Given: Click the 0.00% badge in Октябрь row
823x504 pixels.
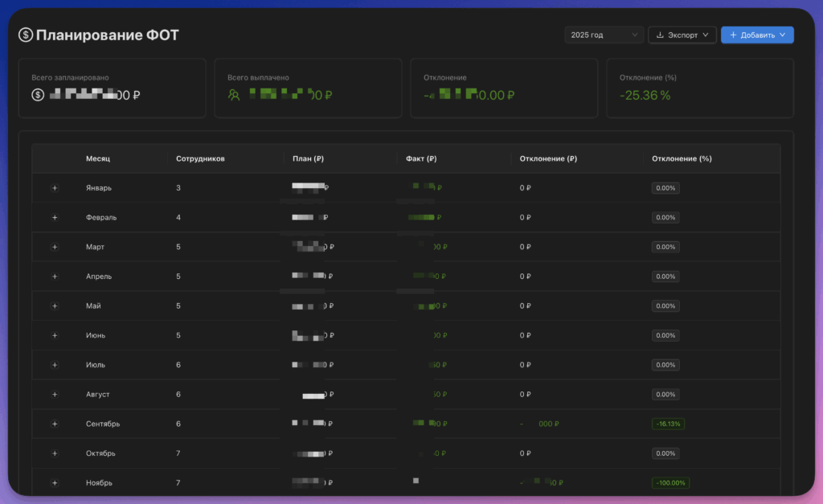Looking at the screenshot, I should point(665,453).
